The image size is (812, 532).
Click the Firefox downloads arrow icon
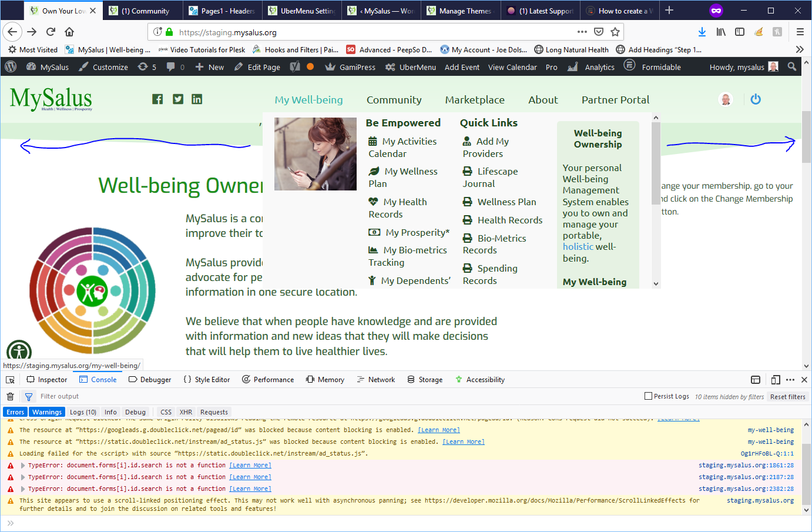[702, 32]
